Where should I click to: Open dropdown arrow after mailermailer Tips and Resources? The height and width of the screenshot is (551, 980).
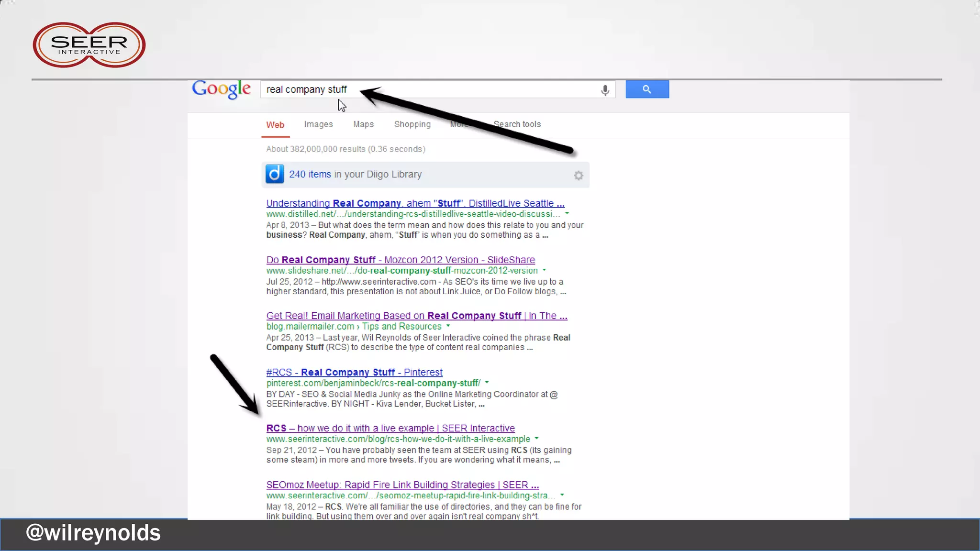tap(448, 326)
